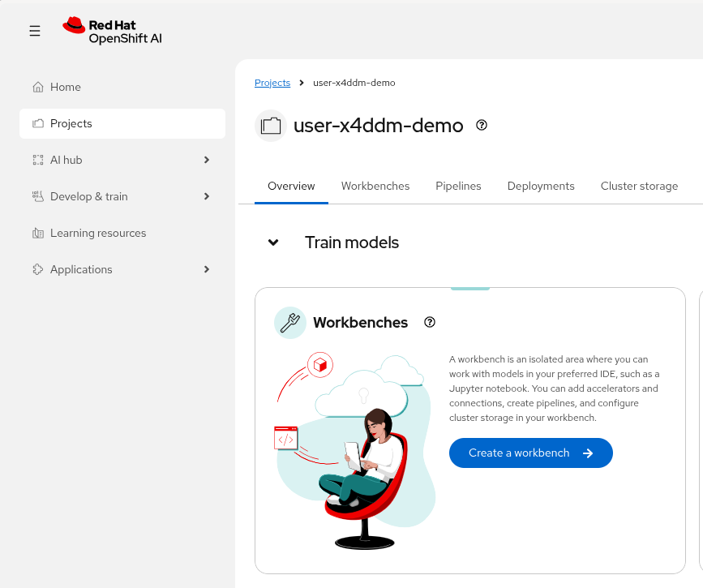Click the project folder icon beside title
The width and height of the screenshot is (703, 588).
(x=271, y=126)
